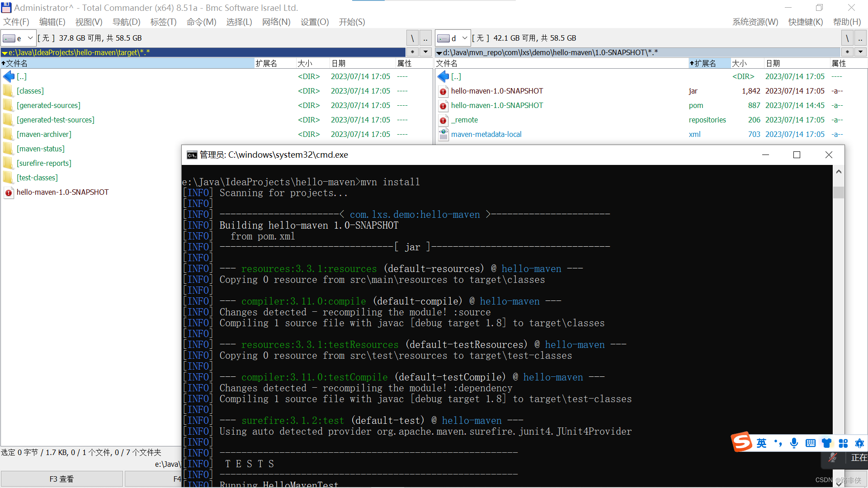
Task: Open left panel directory history arrow
Action: coord(425,52)
